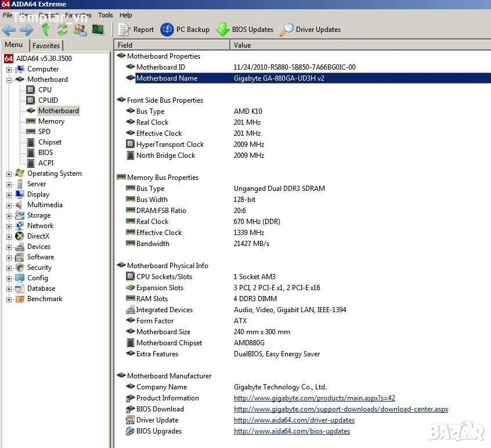Expand the Computer tree node

9,70
